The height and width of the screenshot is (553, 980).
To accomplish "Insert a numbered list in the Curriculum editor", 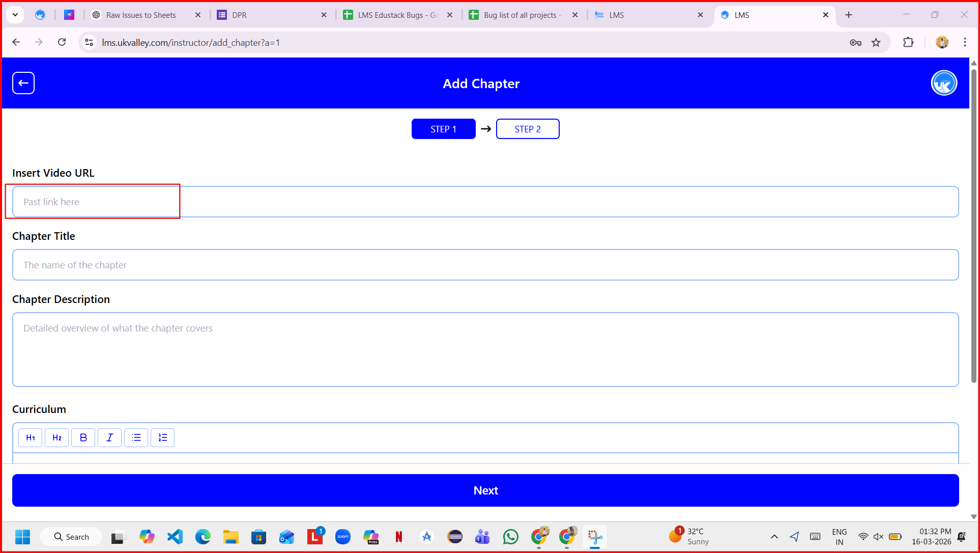I will (x=163, y=437).
